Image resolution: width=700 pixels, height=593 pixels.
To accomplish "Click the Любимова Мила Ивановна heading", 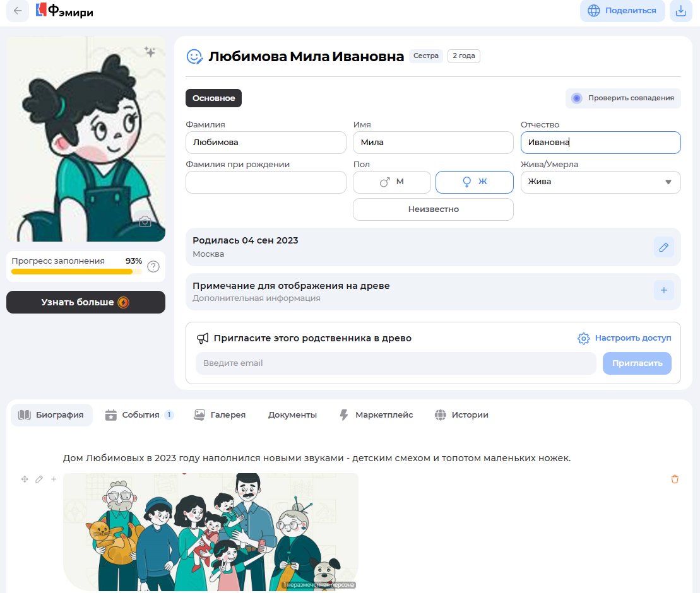I will pyautogui.click(x=306, y=57).
